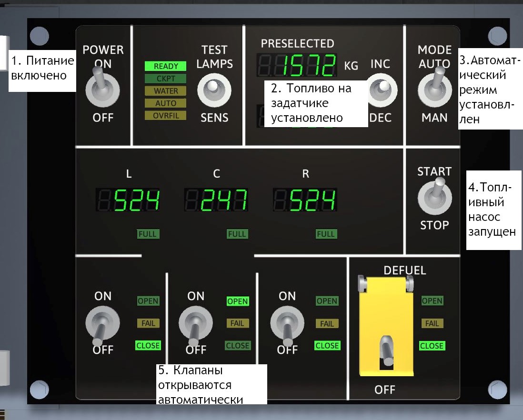Click the lit OPEN lamp of center valve
Viewport: 523px width, 420px height.
click(237, 301)
